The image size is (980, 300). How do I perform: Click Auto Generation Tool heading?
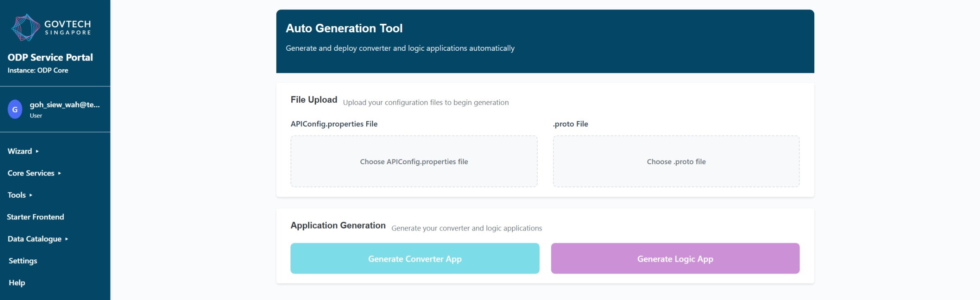point(344,28)
